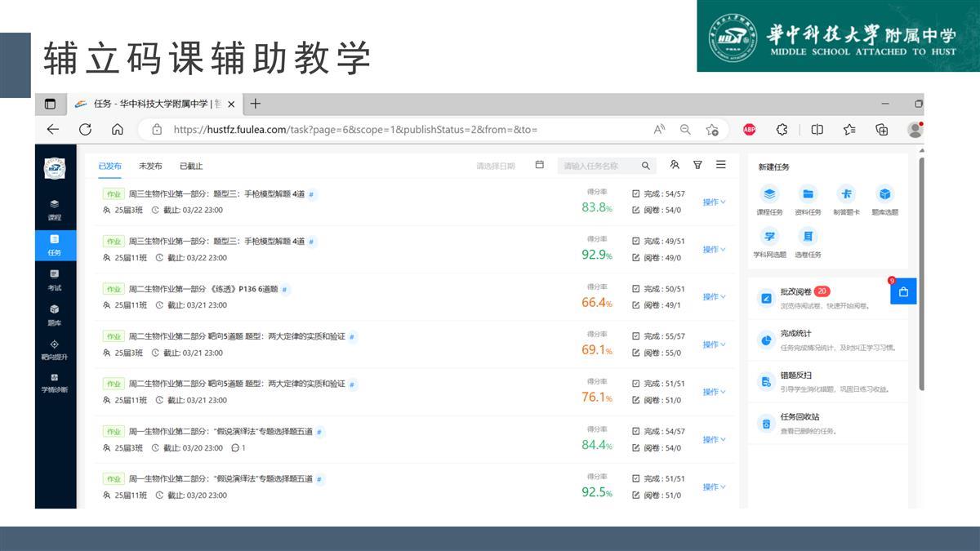This screenshot has height=551, width=980.
Task: Click the browser address bar URL
Action: pos(355,129)
